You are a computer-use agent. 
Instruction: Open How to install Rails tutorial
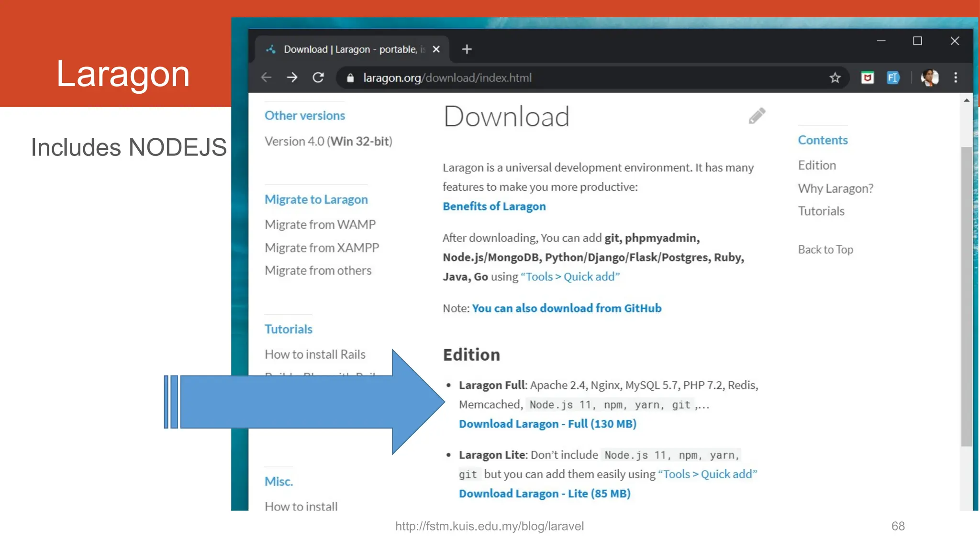click(315, 354)
